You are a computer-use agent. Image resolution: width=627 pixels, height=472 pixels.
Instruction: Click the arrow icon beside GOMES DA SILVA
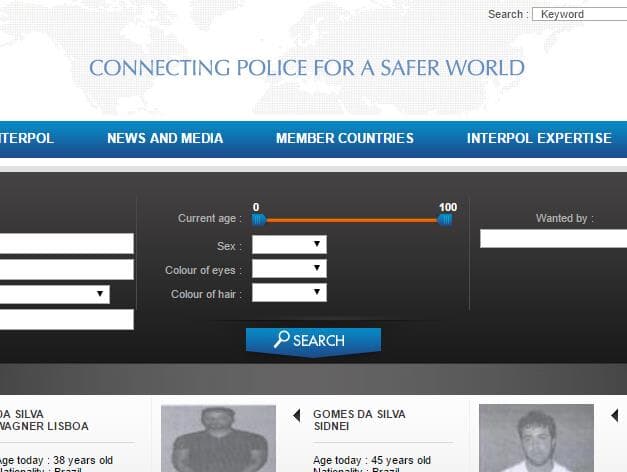296,416
